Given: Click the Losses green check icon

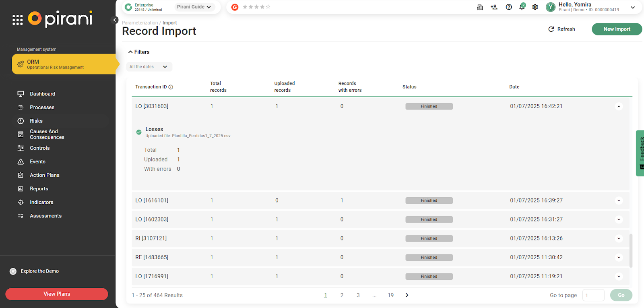Looking at the screenshot, I should 139,132.
